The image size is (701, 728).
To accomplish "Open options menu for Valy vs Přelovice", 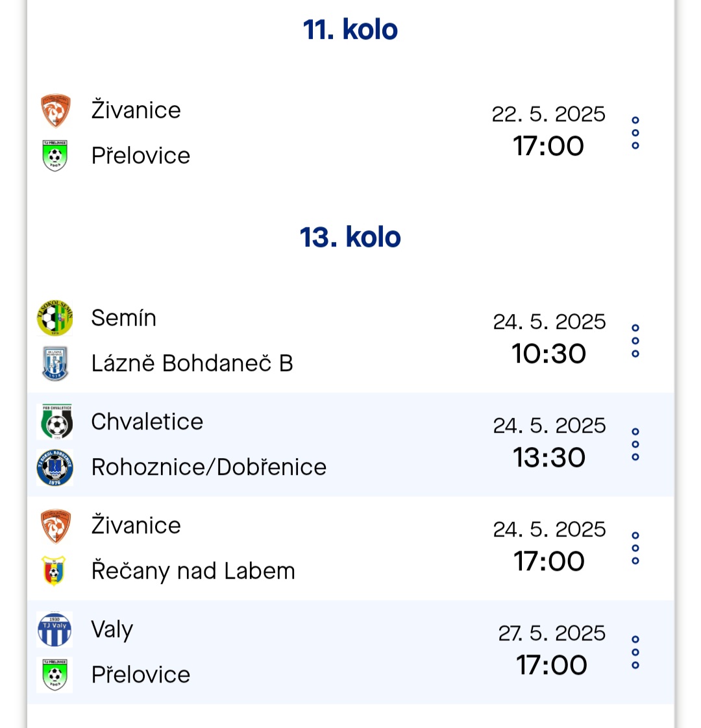I will [x=635, y=652].
